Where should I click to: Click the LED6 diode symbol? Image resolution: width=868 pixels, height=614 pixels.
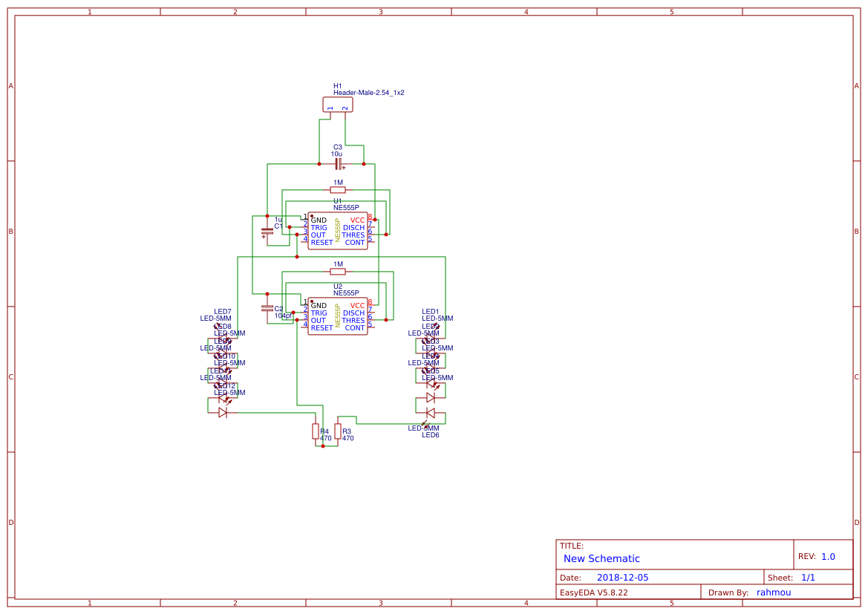[x=430, y=413]
